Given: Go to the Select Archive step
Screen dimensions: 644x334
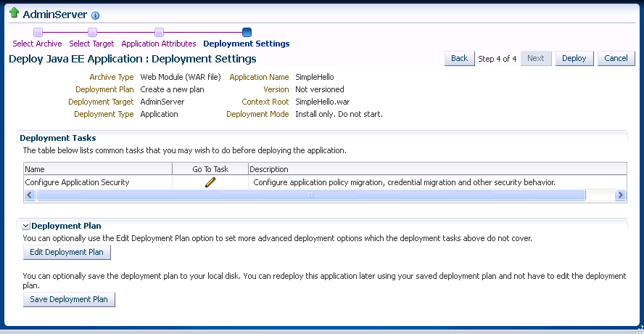Looking at the screenshot, I should [x=38, y=44].
